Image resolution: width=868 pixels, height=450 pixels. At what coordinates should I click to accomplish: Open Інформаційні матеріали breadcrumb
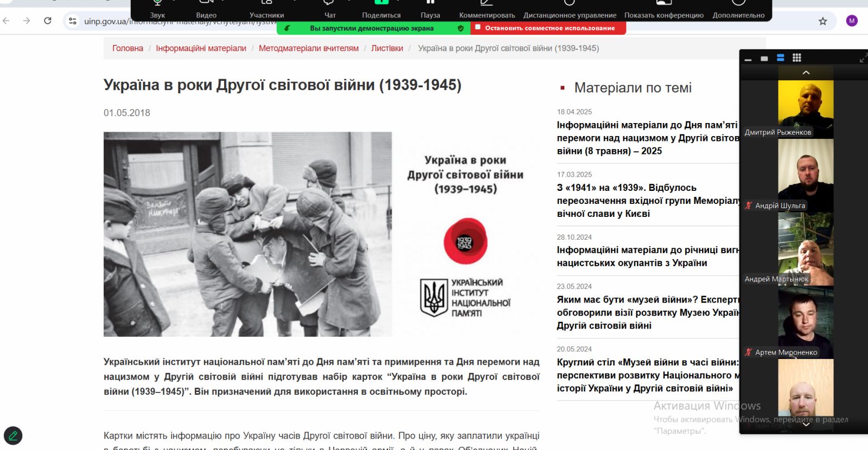201,48
